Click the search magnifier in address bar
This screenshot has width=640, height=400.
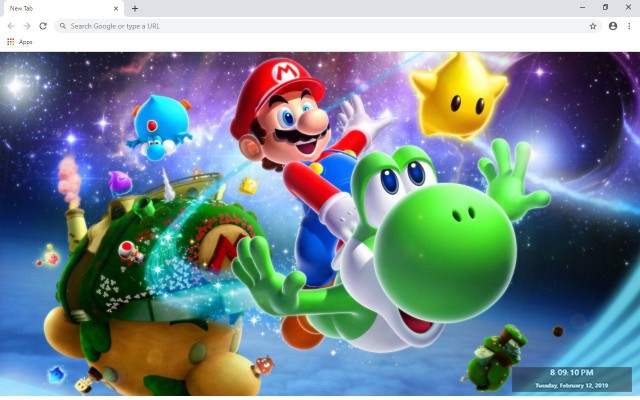[x=63, y=26]
